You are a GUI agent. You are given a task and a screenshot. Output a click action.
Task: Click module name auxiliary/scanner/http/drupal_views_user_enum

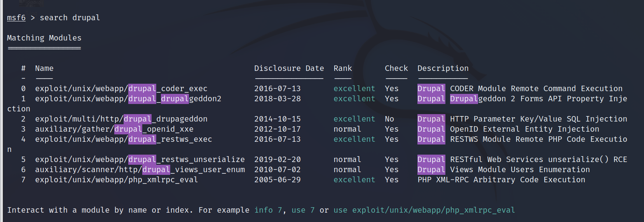pyautogui.click(x=140, y=170)
